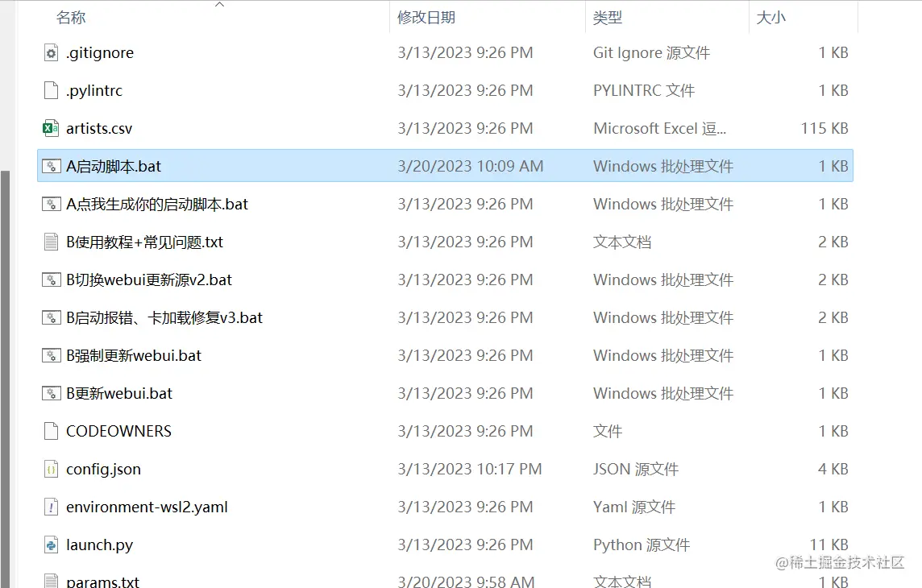Click the CODEOWNERS file icon

[x=51, y=431]
